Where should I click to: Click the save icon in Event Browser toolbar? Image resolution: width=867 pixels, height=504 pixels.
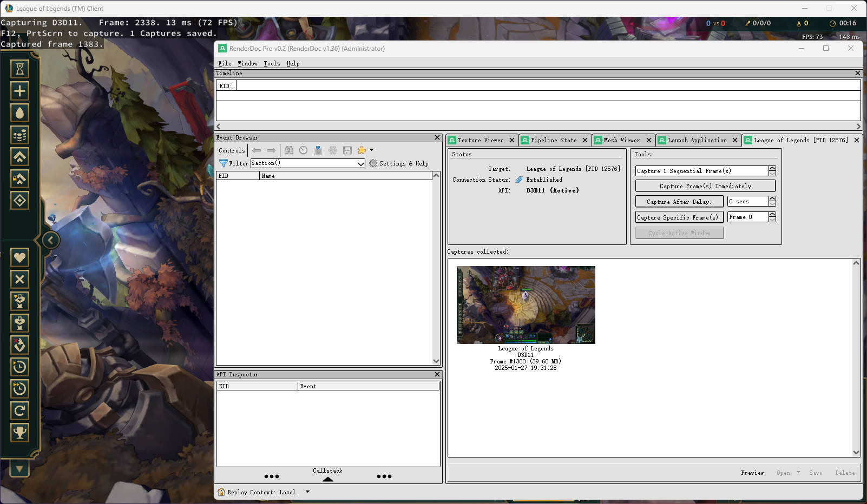tap(347, 150)
